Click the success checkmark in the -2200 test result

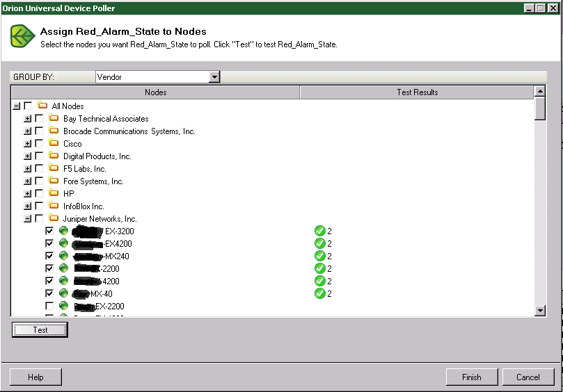[319, 268]
